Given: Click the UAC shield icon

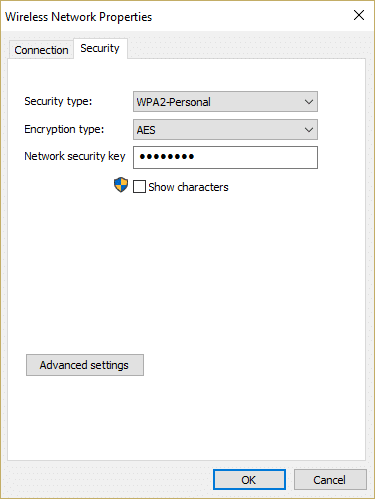Looking at the screenshot, I should coord(121,185).
